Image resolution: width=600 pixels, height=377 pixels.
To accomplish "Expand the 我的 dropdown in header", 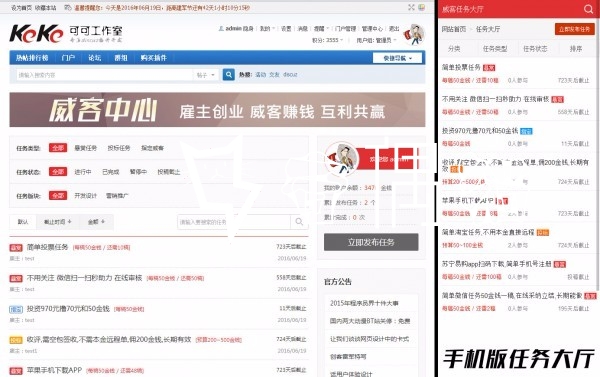I will 267,29.
